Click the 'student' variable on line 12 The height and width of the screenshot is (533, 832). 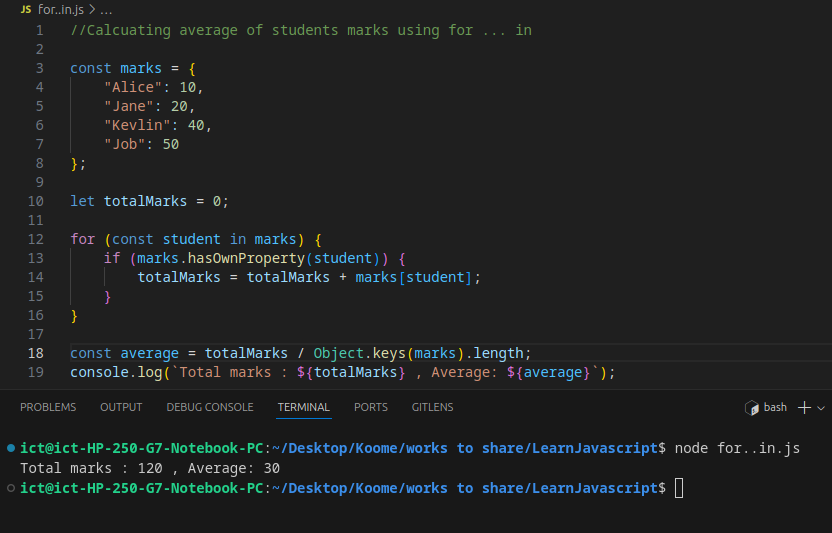tap(192, 239)
